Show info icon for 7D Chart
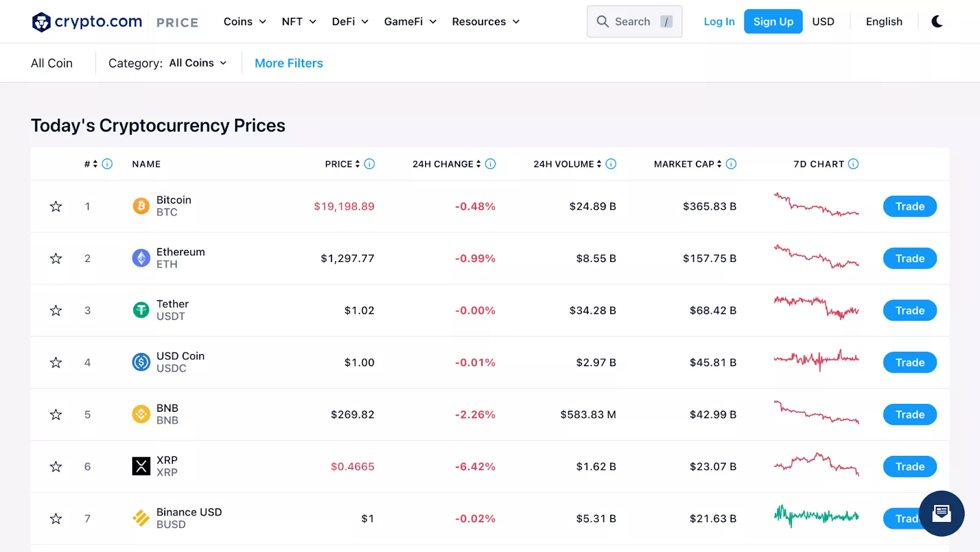The height and width of the screenshot is (552, 980). pos(853,164)
